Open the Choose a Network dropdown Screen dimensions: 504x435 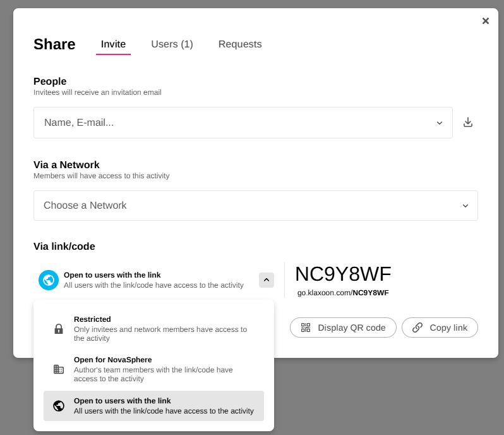255,205
